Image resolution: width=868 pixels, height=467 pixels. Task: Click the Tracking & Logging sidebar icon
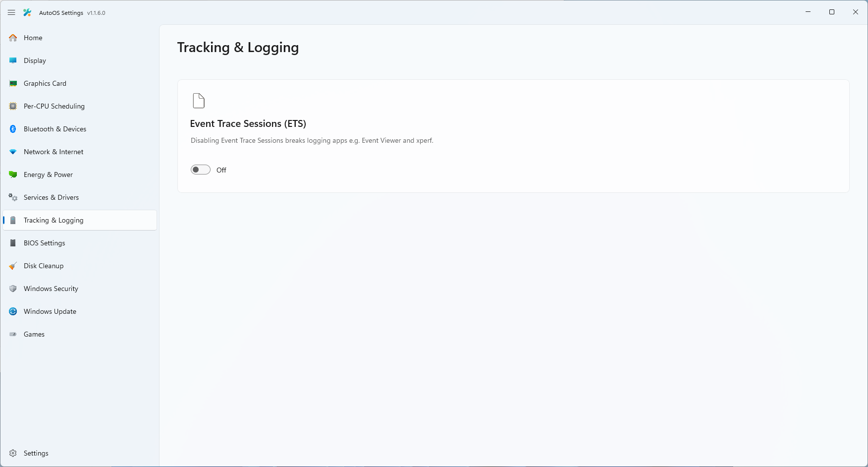(13, 220)
